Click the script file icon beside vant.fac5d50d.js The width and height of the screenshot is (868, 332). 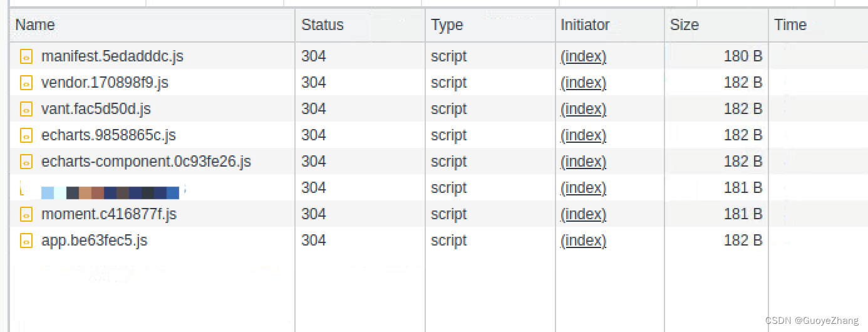click(26, 110)
